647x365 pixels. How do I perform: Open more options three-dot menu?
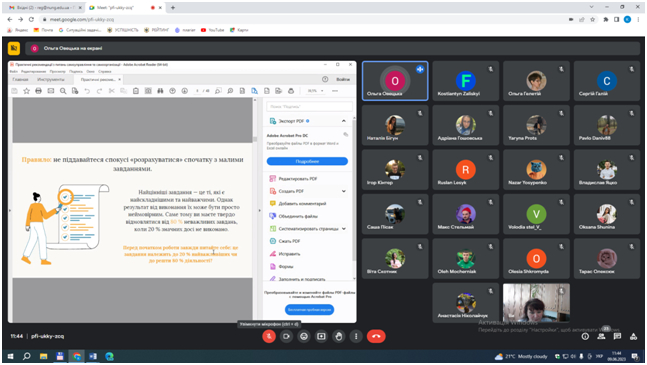coord(356,336)
